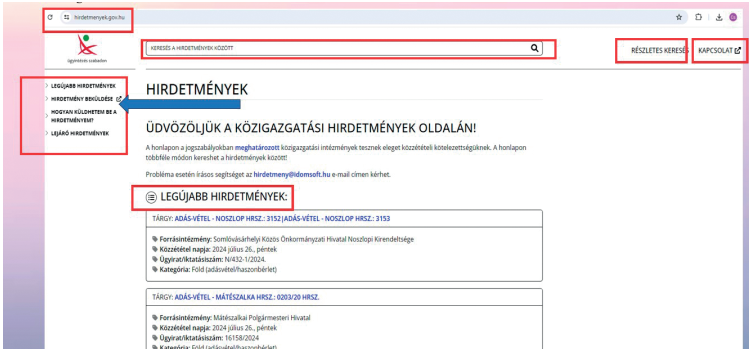Reload the page with the refresh icon
The image size is (753, 364).
[50, 17]
